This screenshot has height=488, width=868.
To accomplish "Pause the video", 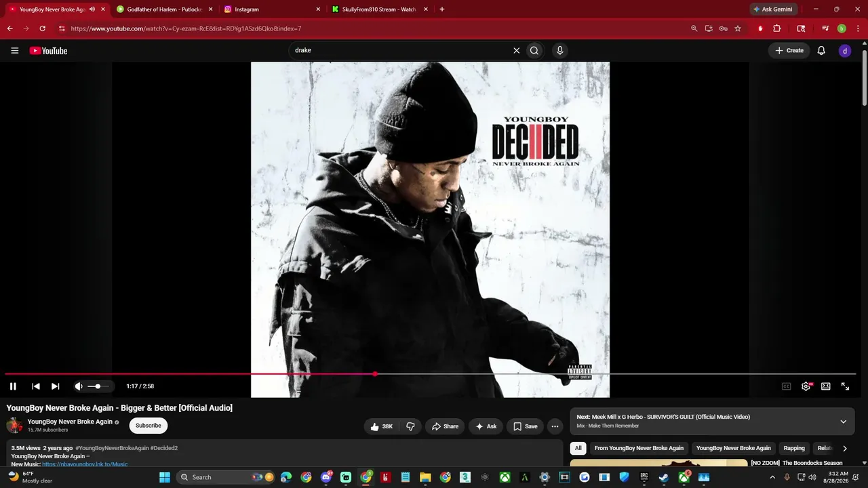I will tap(13, 386).
